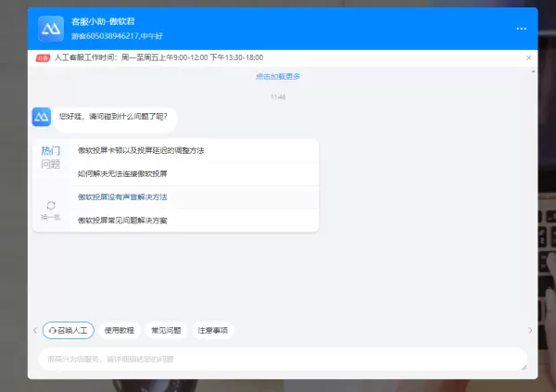
Task: Open the 常见问题 quick reply
Action: point(166,330)
